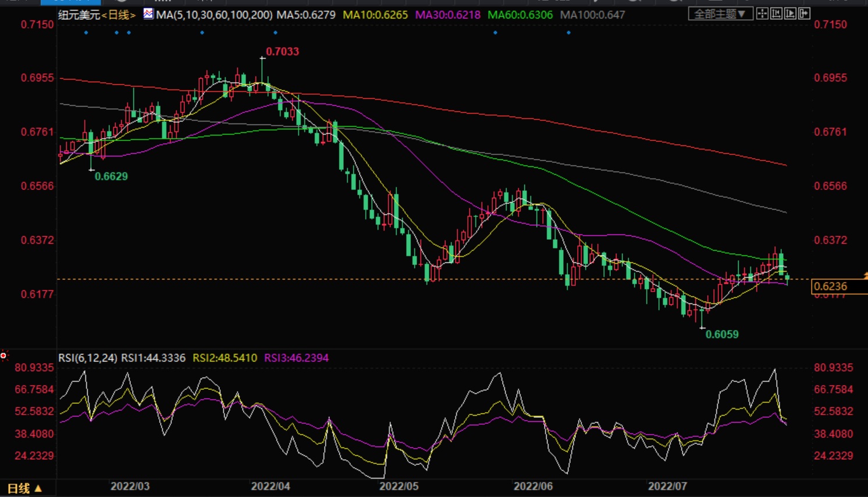The height and width of the screenshot is (497, 868).
Task: Click 24.2329 on the right RSI axis
Action: point(833,456)
